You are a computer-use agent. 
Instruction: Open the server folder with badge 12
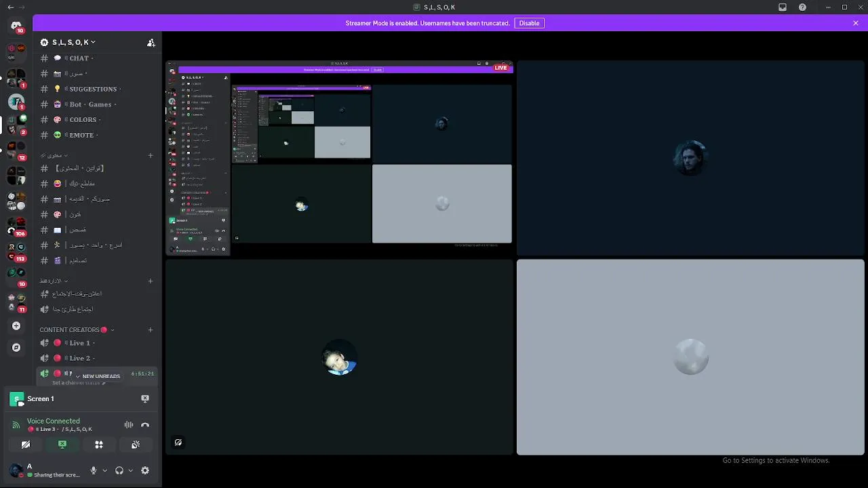(x=16, y=150)
